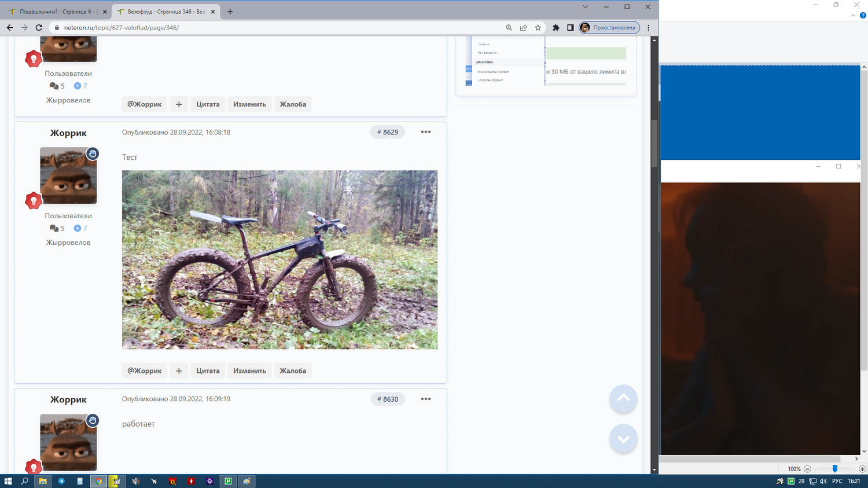Open three-dots menu of post #8630
The width and height of the screenshot is (868, 488).
(426, 399)
